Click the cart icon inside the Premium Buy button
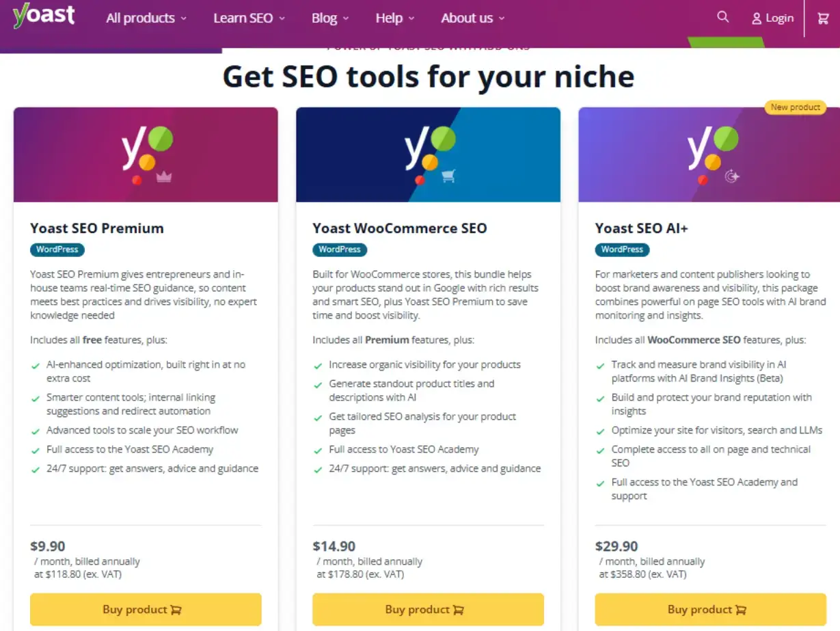Screen dimensions: 840x631 click(176, 609)
